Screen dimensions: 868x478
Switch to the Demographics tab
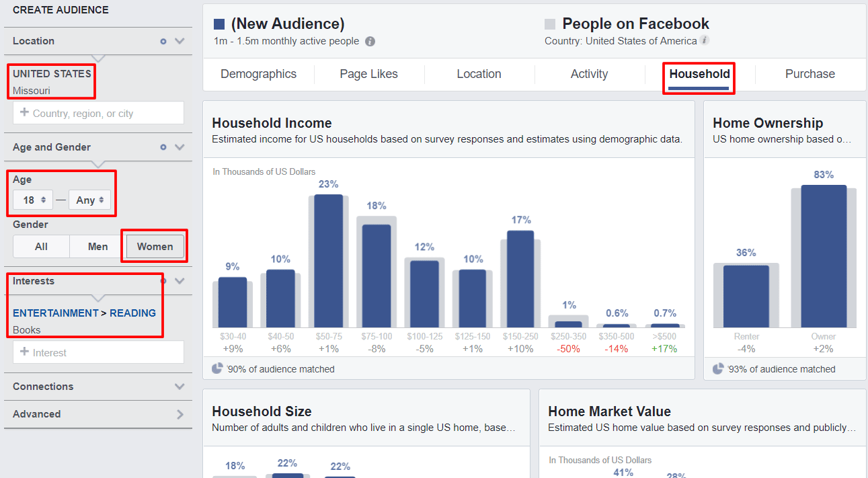click(x=258, y=74)
